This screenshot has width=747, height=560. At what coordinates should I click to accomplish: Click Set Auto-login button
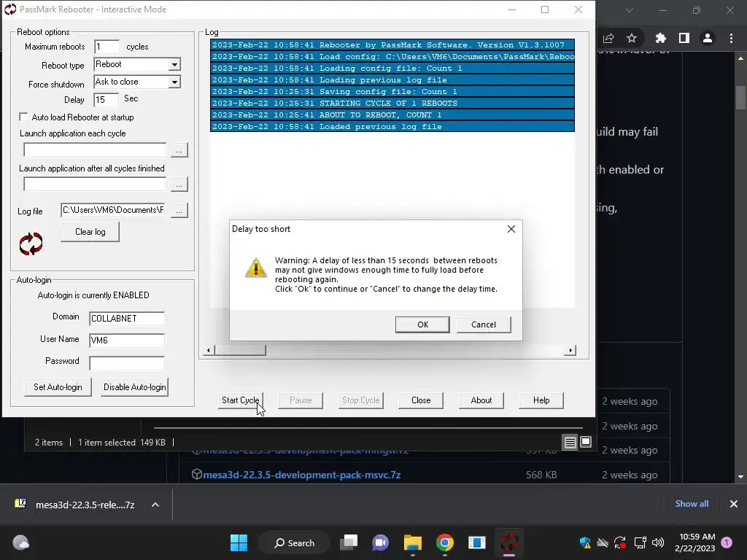click(x=58, y=387)
